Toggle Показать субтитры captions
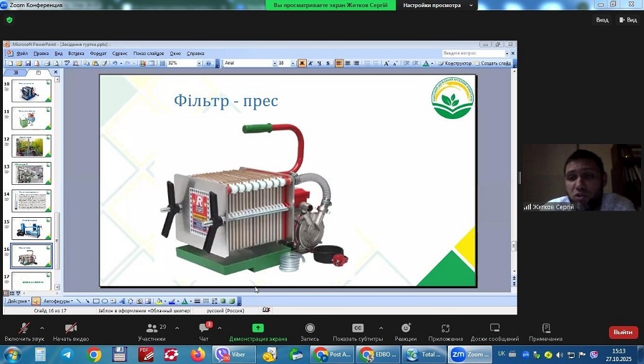The height and width of the screenshot is (364, 644). (x=357, y=328)
